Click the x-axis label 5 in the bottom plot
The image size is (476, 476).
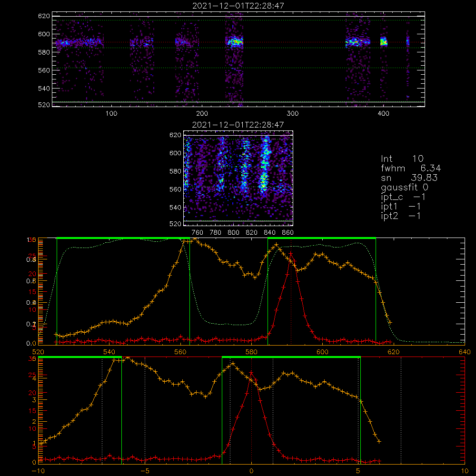tap(358, 471)
